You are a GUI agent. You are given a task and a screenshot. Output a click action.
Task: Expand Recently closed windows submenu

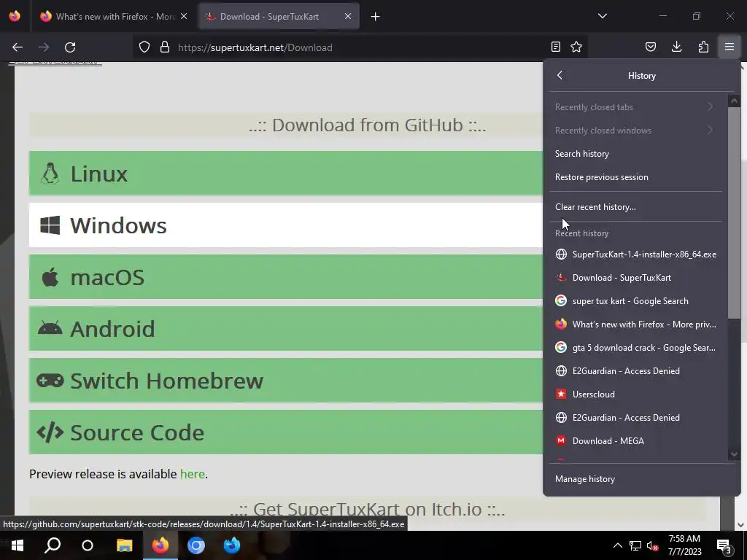pos(635,131)
